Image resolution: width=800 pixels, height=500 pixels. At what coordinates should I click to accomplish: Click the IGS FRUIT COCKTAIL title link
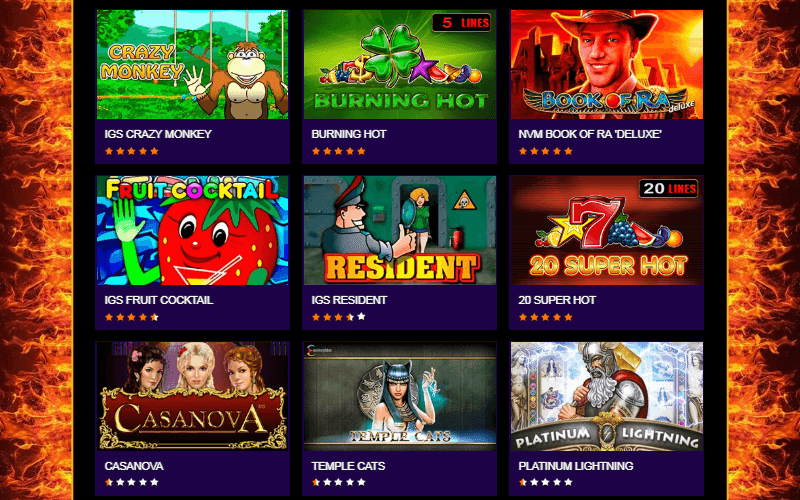[x=159, y=300]
